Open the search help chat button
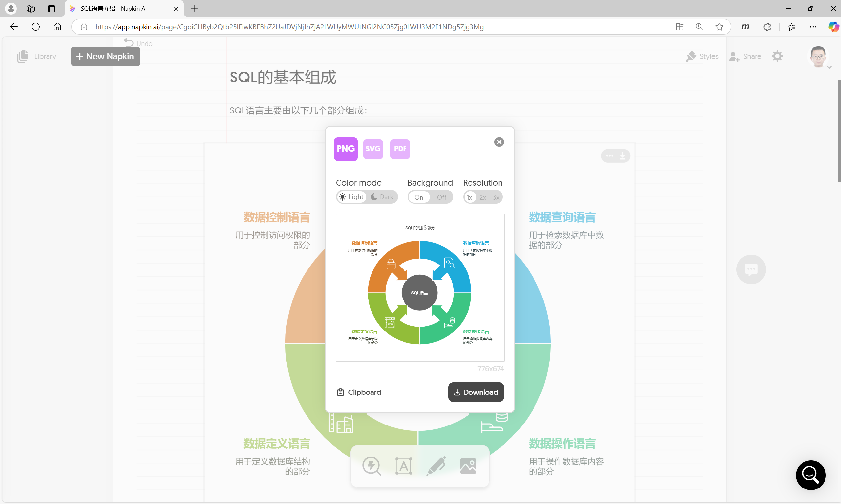Viewport: 841px width, 504px height. 810,475
